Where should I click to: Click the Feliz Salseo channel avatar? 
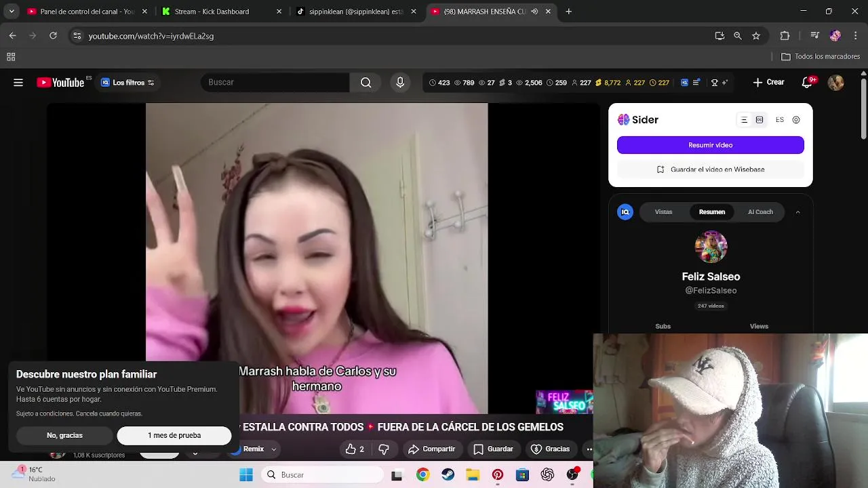point(711,247)
